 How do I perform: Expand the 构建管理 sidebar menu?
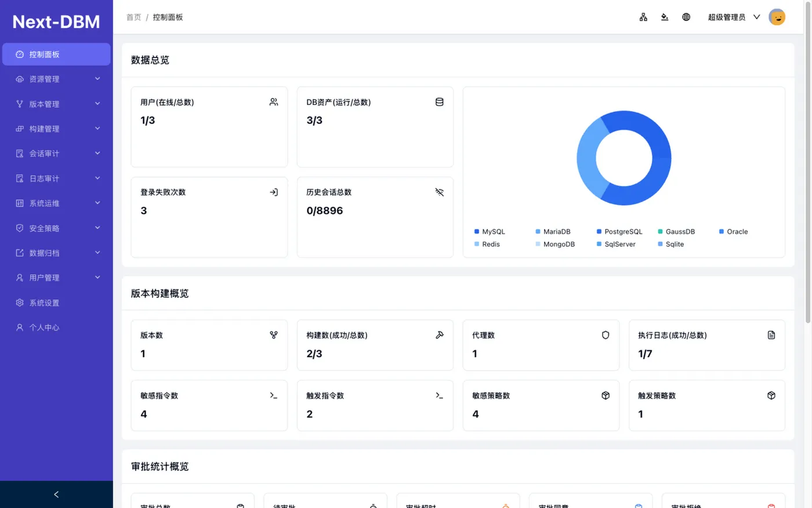tap(56, 129)
